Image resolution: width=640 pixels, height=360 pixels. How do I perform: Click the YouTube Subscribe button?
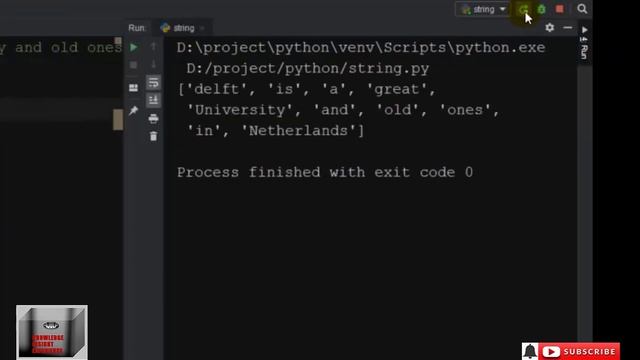(x=579, y=351)
